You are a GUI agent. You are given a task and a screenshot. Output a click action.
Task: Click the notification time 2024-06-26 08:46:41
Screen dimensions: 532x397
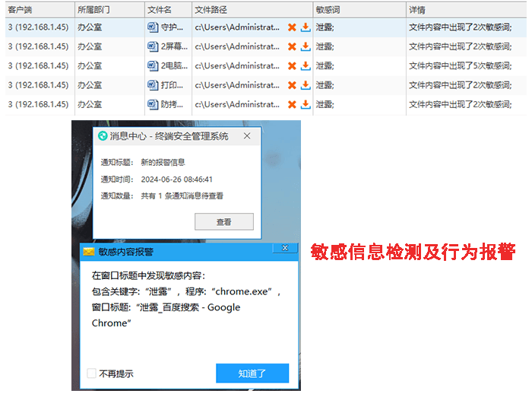[177, 179]
